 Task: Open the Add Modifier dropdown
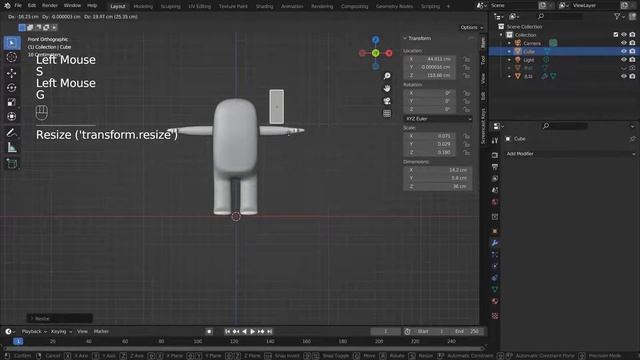pos(570,154)
